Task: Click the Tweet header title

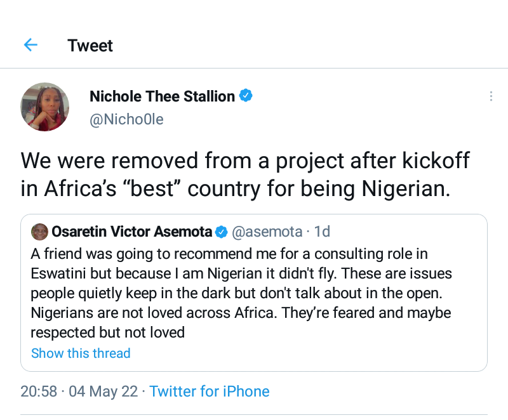Action: coord(90,46)
